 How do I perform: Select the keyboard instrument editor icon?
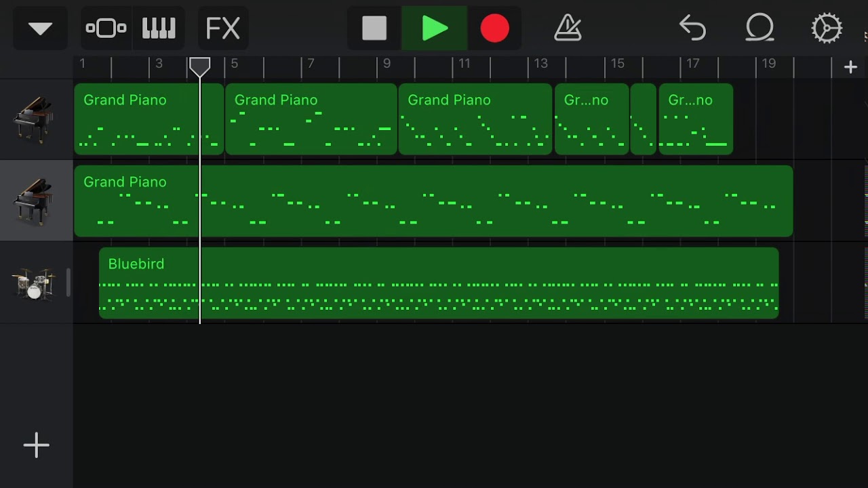(159, 28)
